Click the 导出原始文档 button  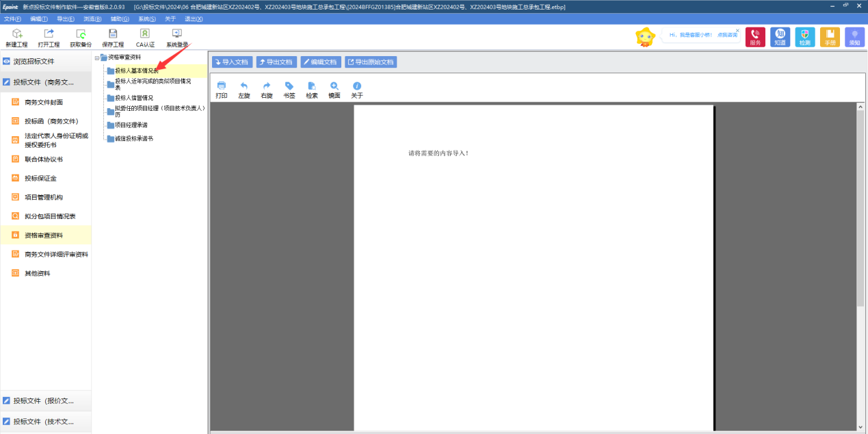[x=370, y=62]
